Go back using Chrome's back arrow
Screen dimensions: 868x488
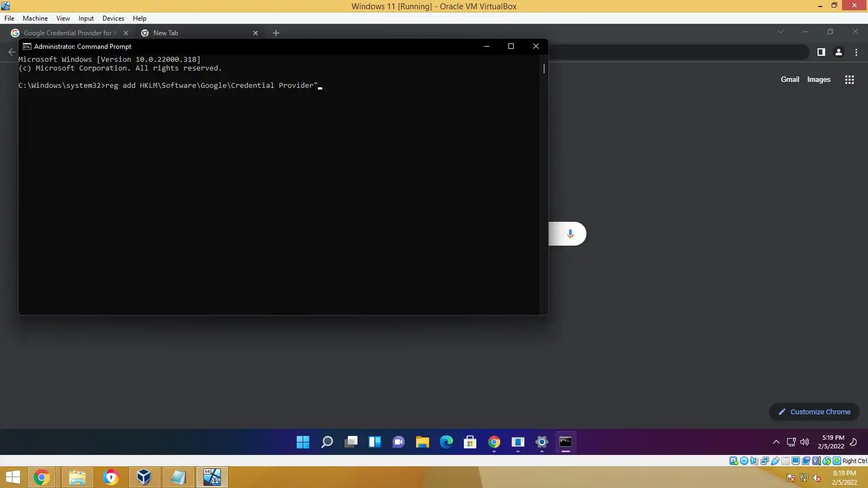(x=11, y=52)
